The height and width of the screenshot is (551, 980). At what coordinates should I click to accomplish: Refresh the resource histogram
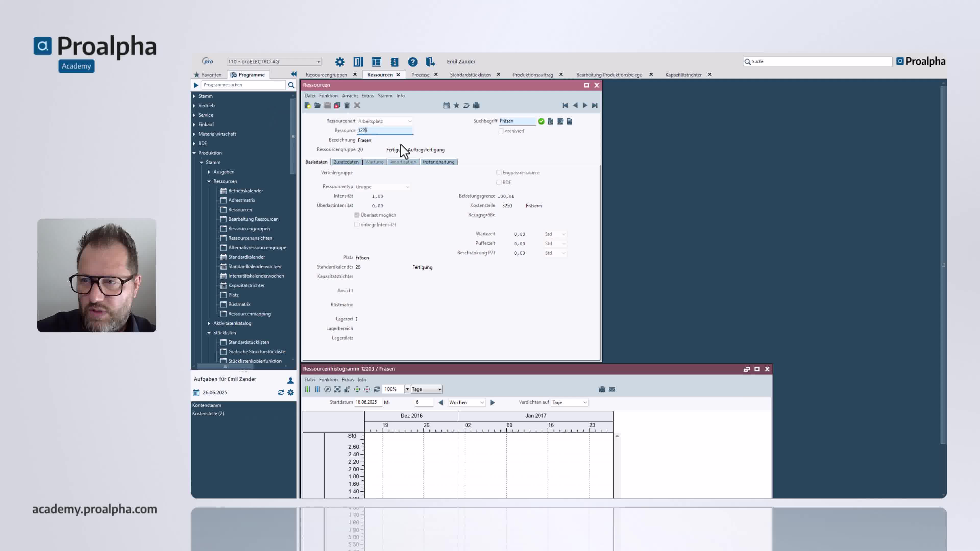click(x=377, y=389)
